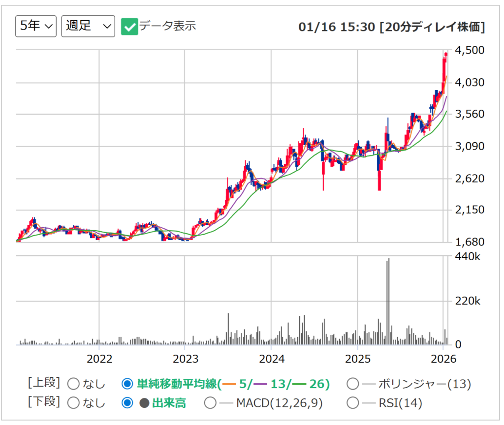This screenshot has width=504, height=425.
Task: Select なし for the lower panel
Action: (x=73, y=402)
